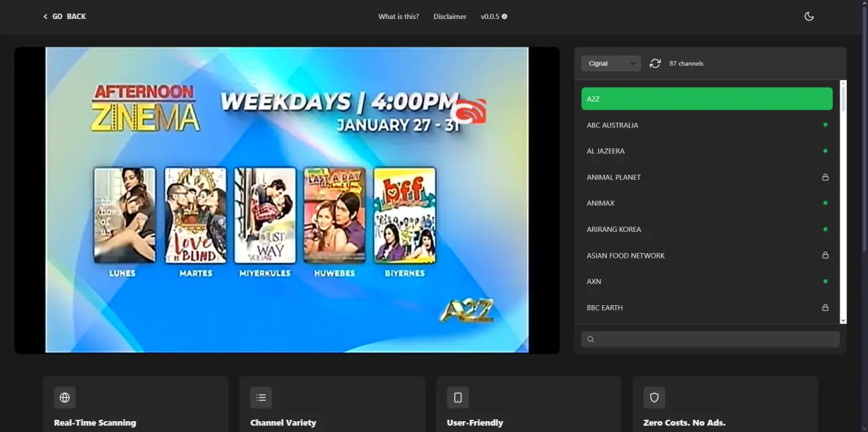Select the ANIMAL PLANET channel

(x=707, y=177)
